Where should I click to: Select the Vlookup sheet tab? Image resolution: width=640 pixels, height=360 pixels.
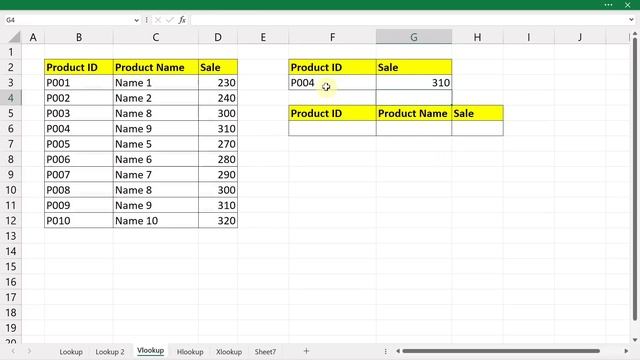click(x=151, y=351)
